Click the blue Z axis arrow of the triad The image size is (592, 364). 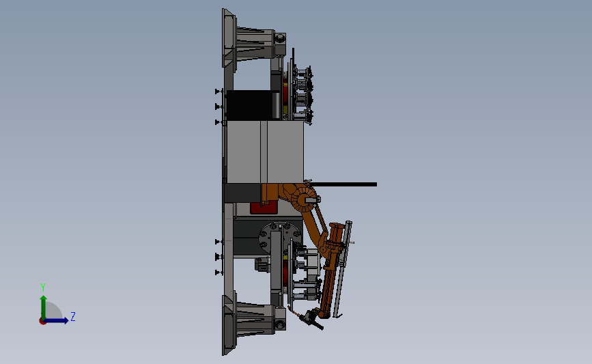57,320
